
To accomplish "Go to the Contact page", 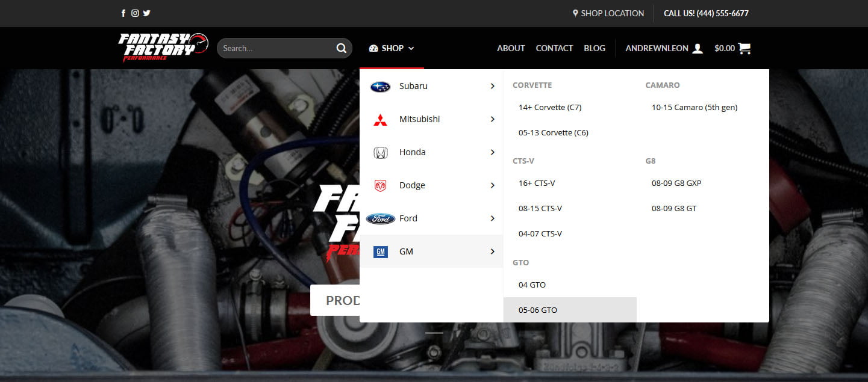I will click(x=554, y=48).
